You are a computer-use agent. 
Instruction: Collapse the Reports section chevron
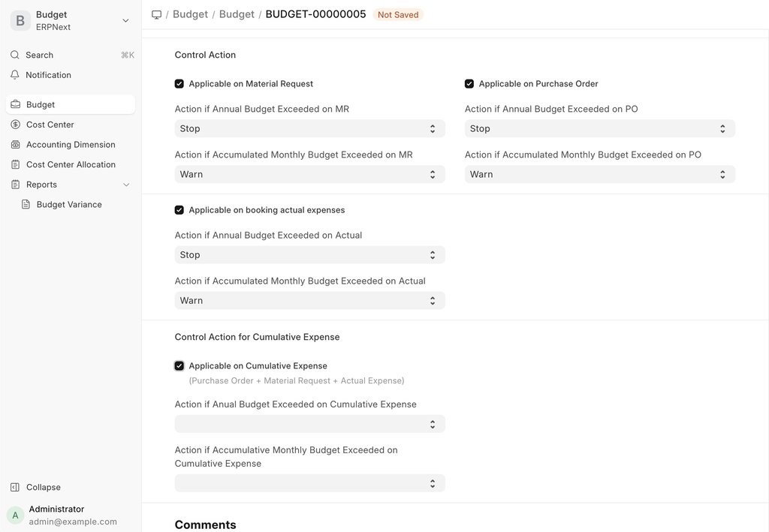126,185
